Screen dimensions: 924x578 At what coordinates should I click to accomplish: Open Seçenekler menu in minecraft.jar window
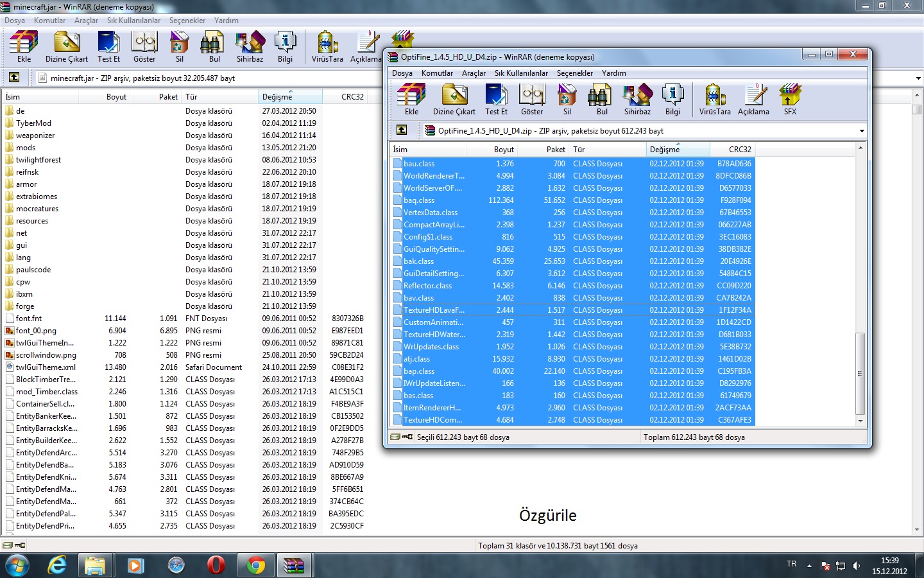click(187, 21)
